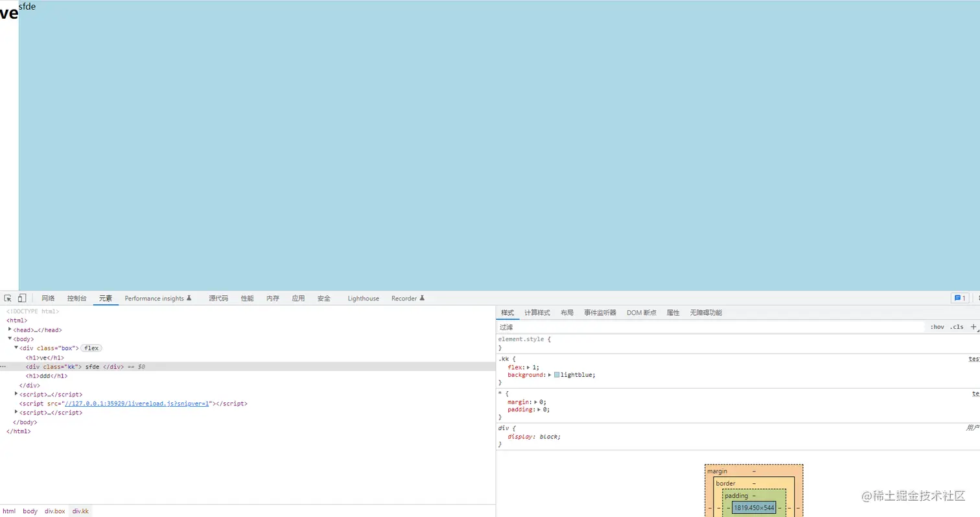Expand the padding shorthand property
980x517 pixels.
click(539, 410)
